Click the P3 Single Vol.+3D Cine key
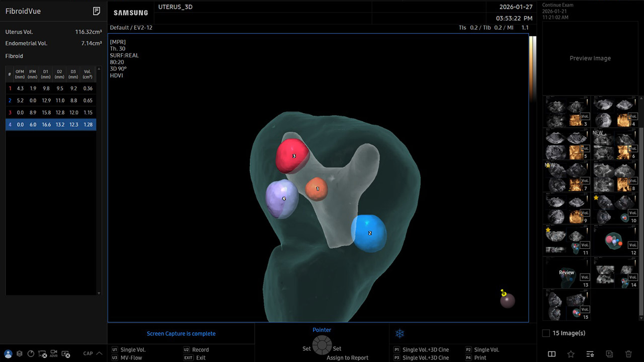 [421, 357]
